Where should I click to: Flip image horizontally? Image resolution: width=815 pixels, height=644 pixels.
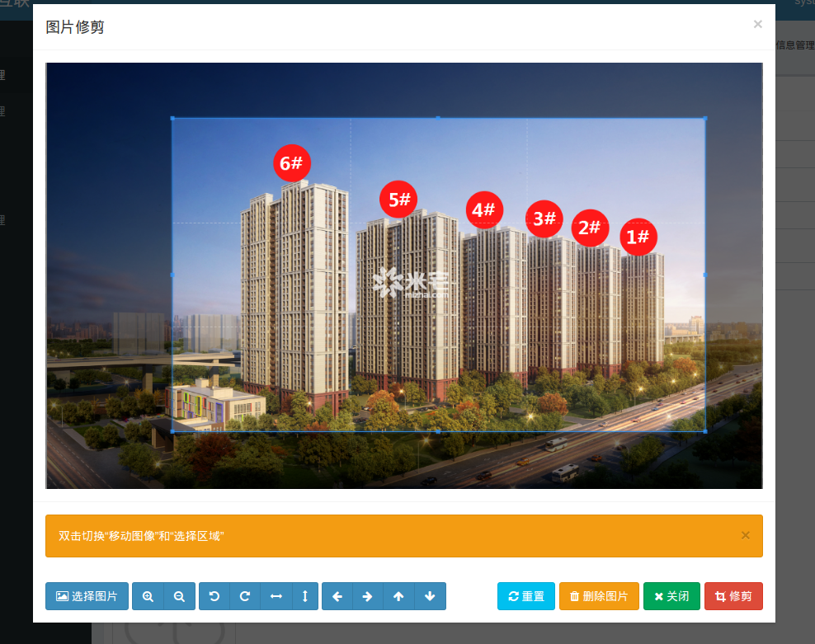[x=276, y=596]
